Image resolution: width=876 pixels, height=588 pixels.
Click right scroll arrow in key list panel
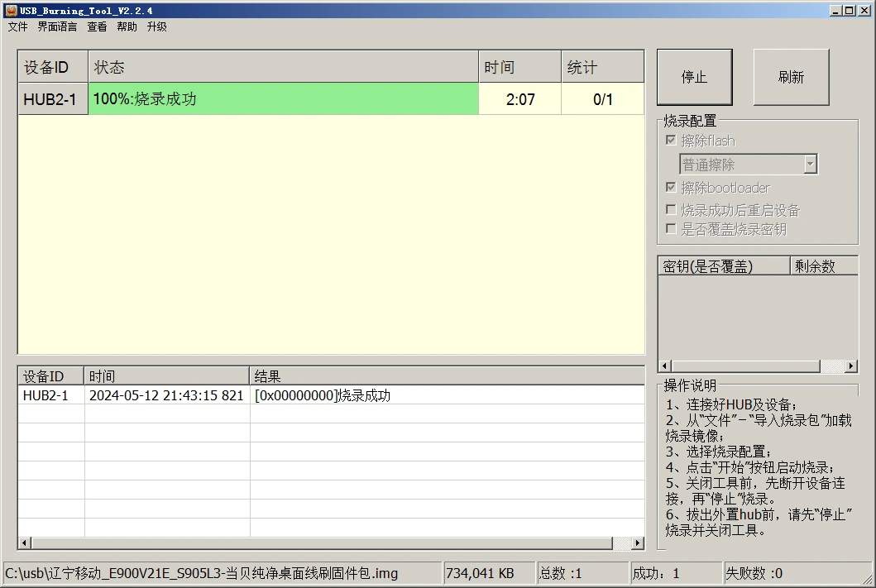pos(851,366)
